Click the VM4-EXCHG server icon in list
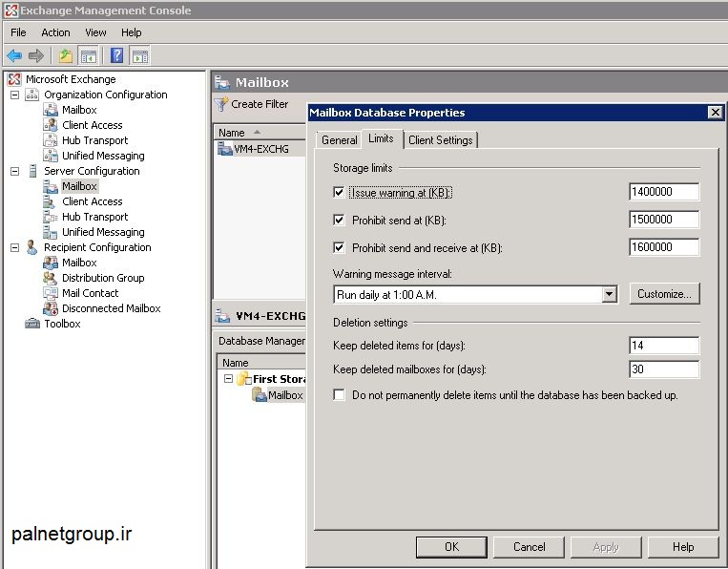The width and height of the screenshot is (728, 569). [x=225, y=149]
